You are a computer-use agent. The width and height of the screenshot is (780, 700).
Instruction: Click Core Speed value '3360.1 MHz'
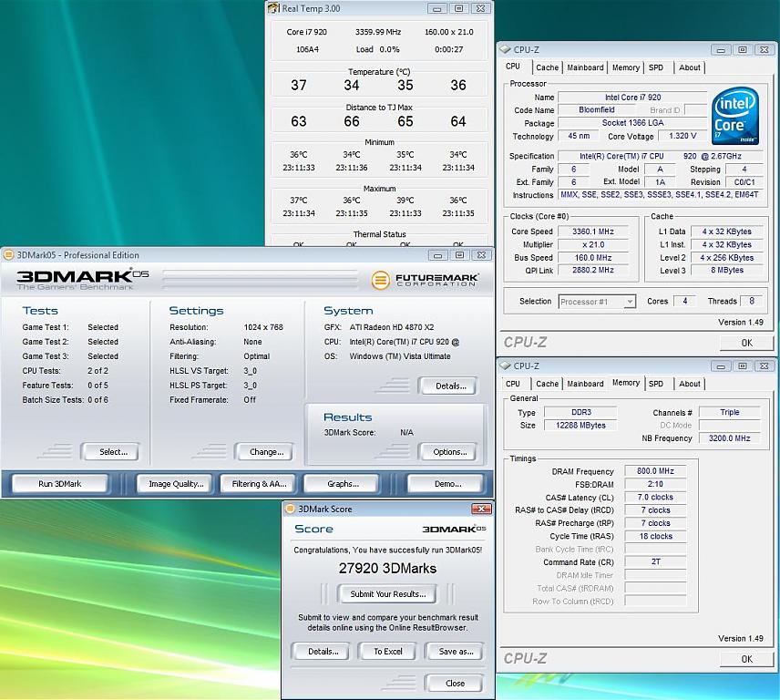click(x=593, y=232)
